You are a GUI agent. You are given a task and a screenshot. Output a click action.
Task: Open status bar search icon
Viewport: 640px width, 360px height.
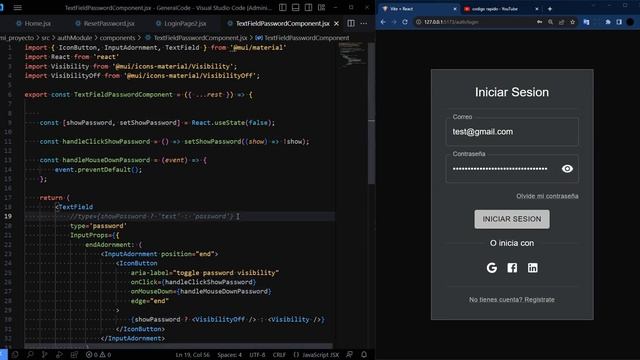coord(30,355)
